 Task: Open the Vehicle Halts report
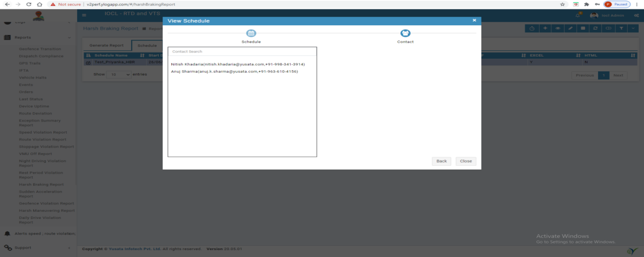[x=33, y=78]
